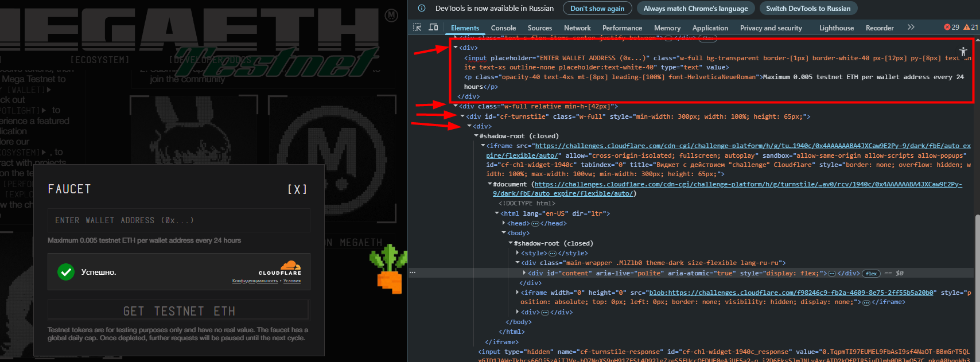Image resolution: width=980 pixels, height=362 pixels.
Task: Click the warning count triangle icon
Action: coord(967,28)
